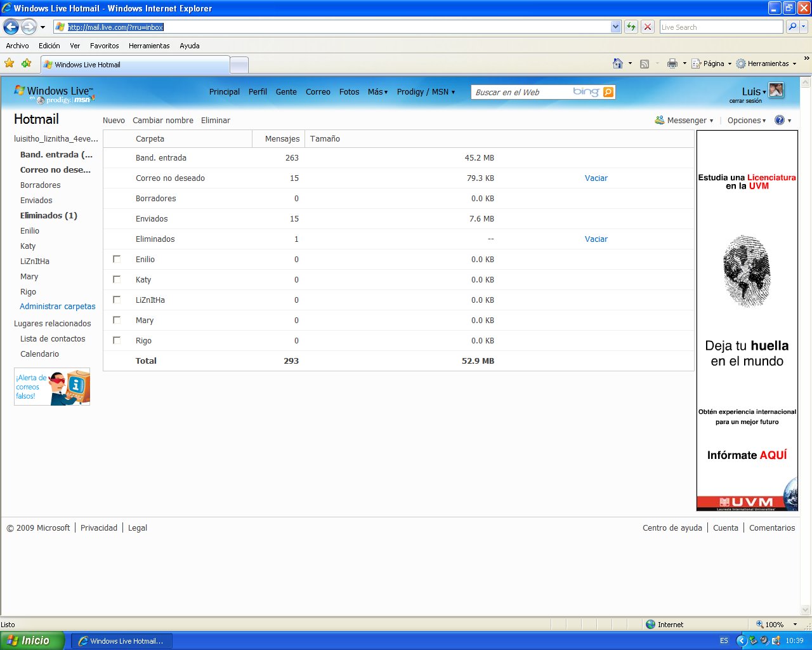
Task: Click Cambiar nombre button
Action: pos(163,120)
